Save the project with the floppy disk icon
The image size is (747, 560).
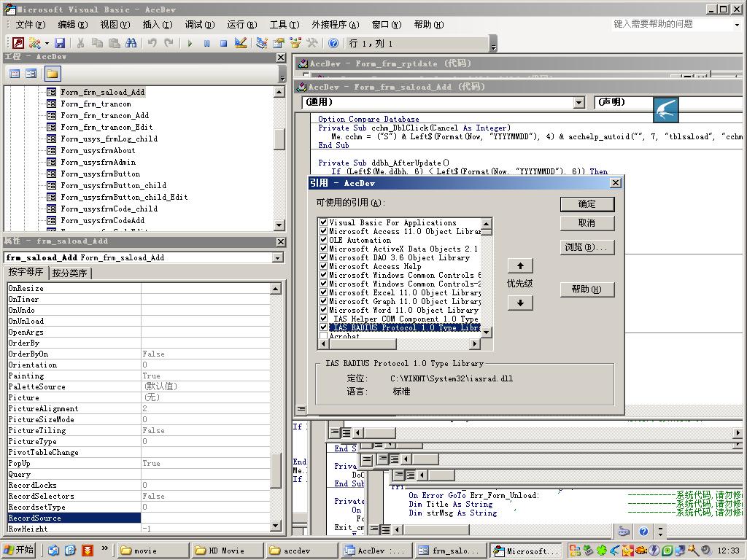tap(60, 43)
